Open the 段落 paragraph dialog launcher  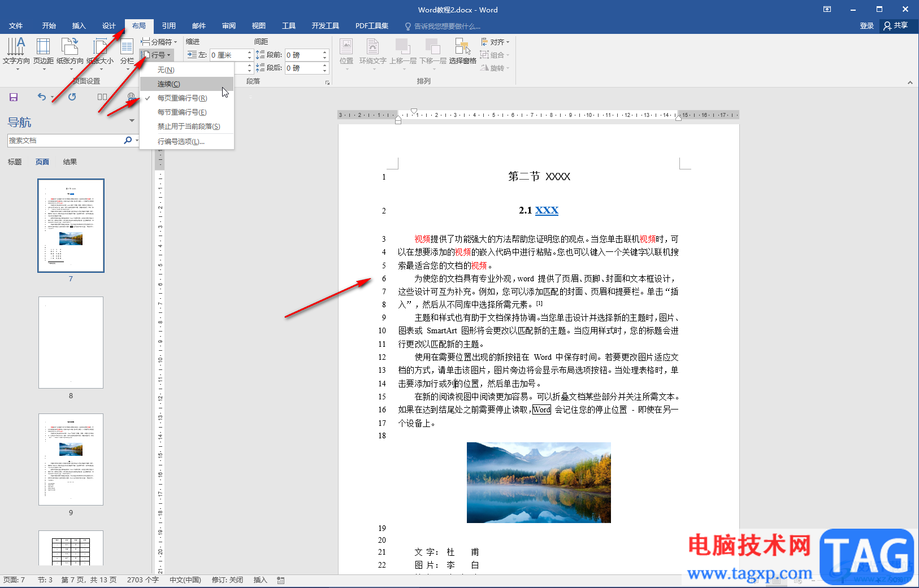click(327, 82)
